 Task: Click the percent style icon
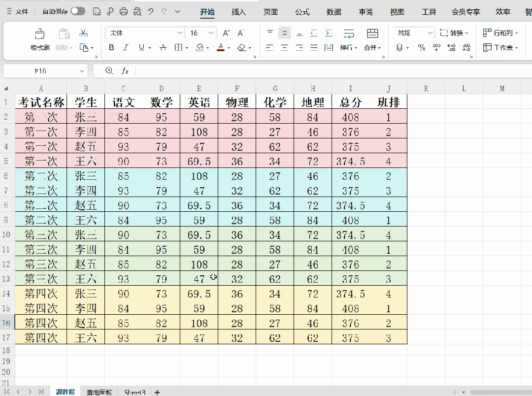(421, 47)
